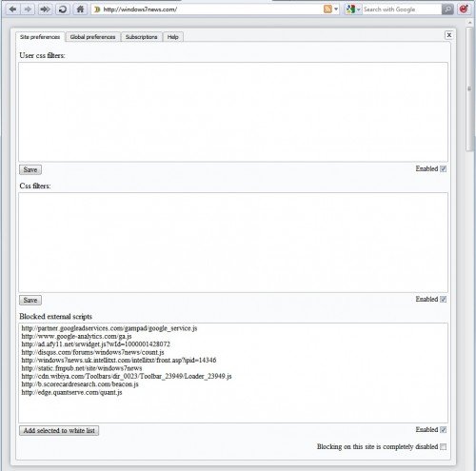
Task: Click the search magnifier button
Action: (x=447, y=10)
